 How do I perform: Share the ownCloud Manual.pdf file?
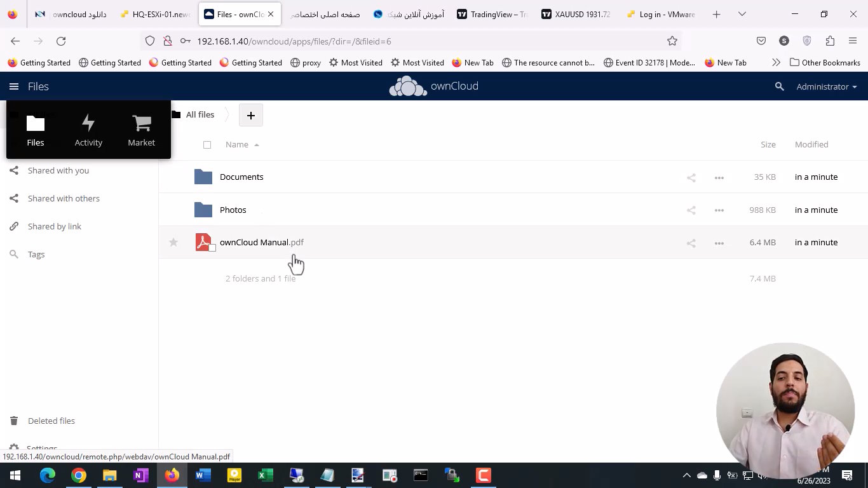point(691,243)
